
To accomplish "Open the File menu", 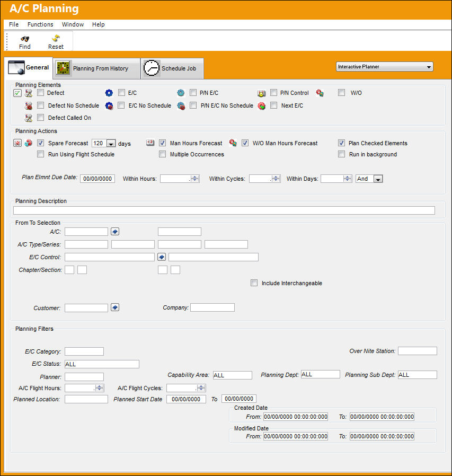I will 14,24.
